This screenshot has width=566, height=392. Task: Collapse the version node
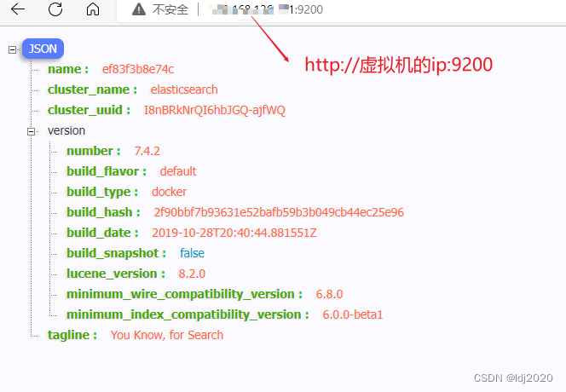point(31,131)
